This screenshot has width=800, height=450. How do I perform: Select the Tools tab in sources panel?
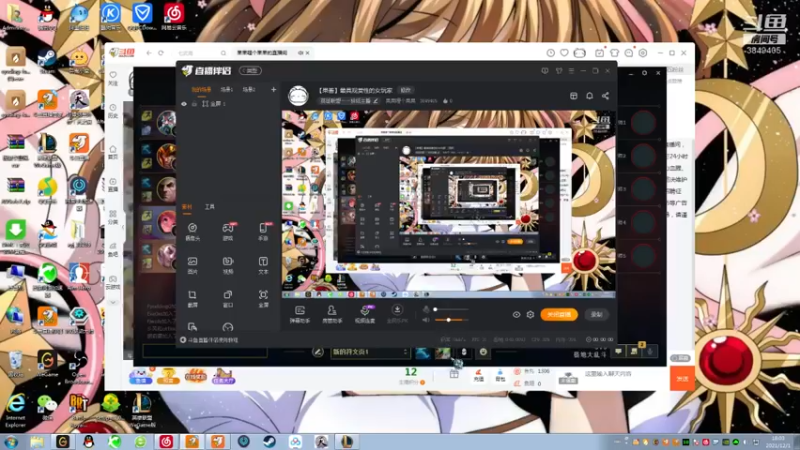pos(210,207)
